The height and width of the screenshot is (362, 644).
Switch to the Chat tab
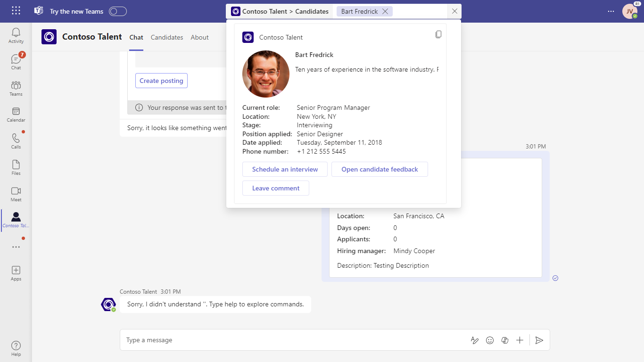pyautogui.click(x=136, y=37)
